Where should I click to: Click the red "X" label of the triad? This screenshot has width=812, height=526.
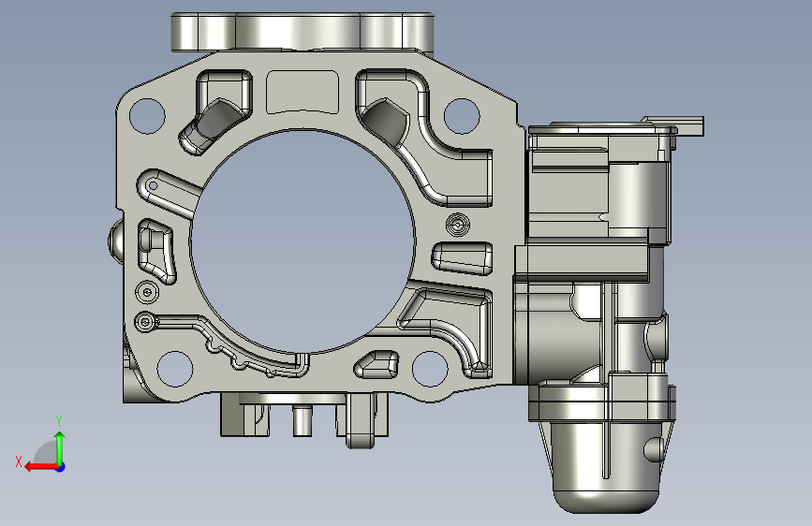pyautogui.click(x=19, y=461)
